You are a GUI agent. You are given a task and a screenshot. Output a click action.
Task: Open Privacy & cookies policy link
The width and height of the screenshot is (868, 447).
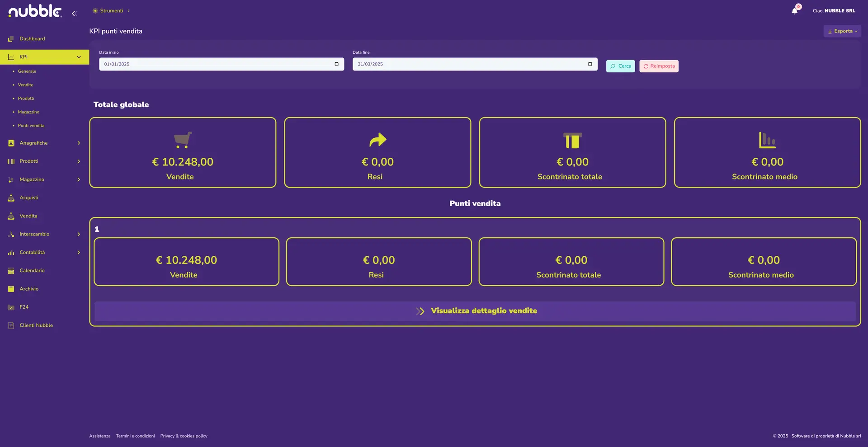[184, 436]
